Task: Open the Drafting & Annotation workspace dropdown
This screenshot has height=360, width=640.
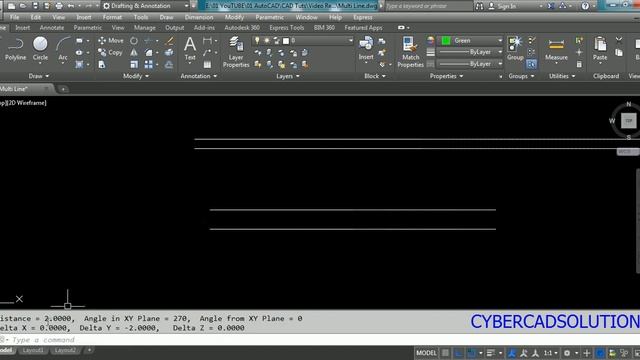Action: click(146, 6)
